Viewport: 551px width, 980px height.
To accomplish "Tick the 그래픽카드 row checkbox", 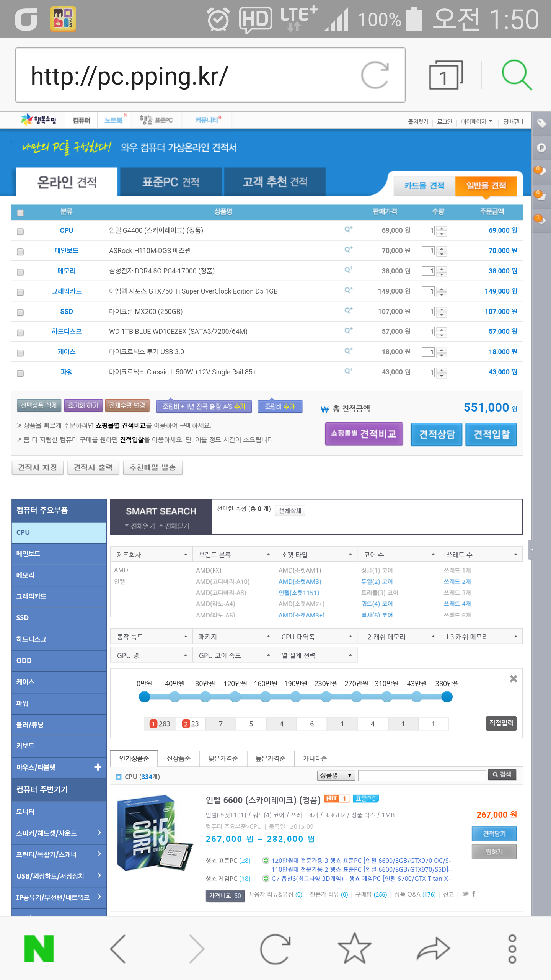I will point(20,292).
